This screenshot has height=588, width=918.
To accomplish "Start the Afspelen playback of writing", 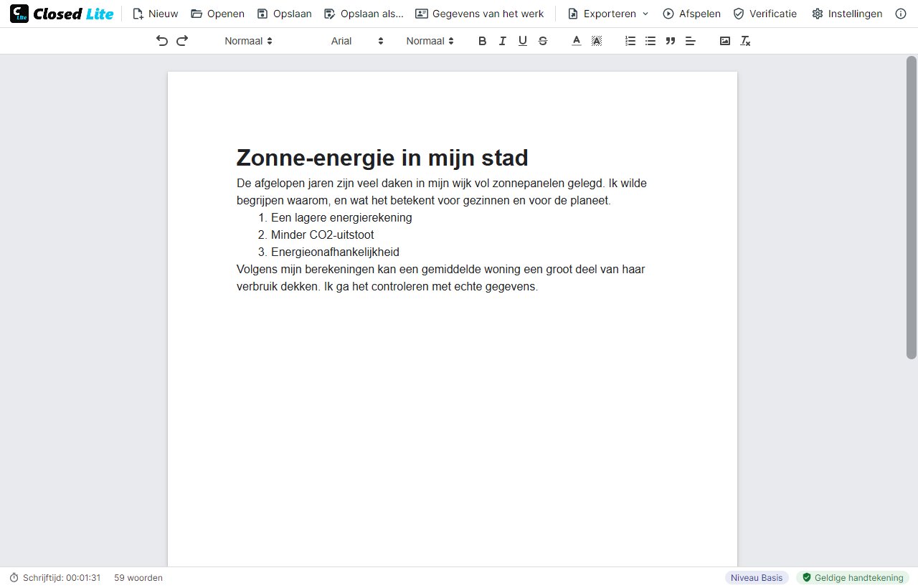I will (691, 14).
